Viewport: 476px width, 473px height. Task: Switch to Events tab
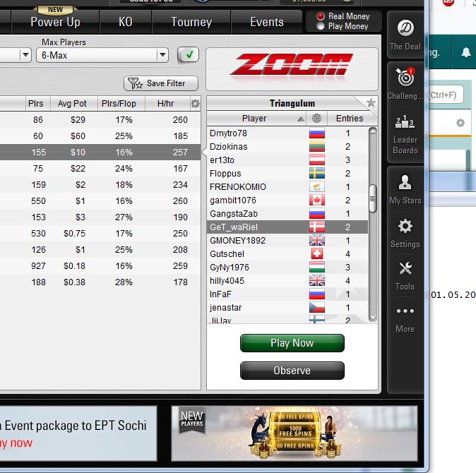266,22
